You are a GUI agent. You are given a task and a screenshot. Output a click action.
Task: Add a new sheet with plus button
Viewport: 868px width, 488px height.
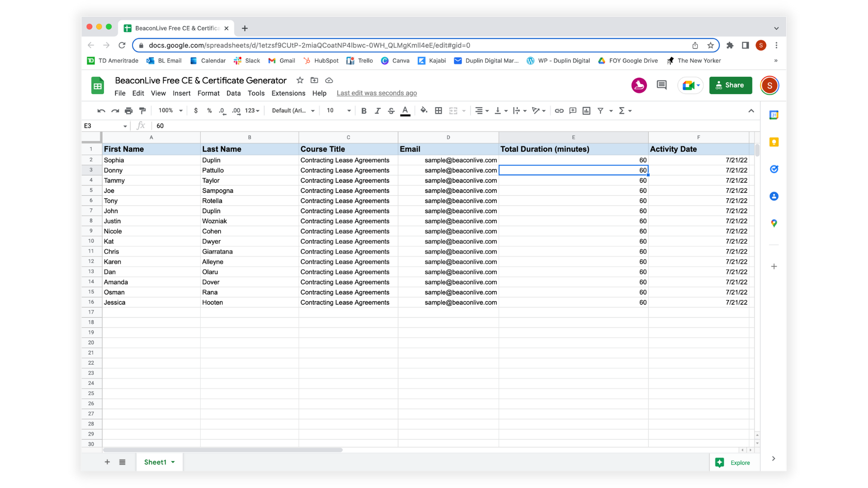107,462
